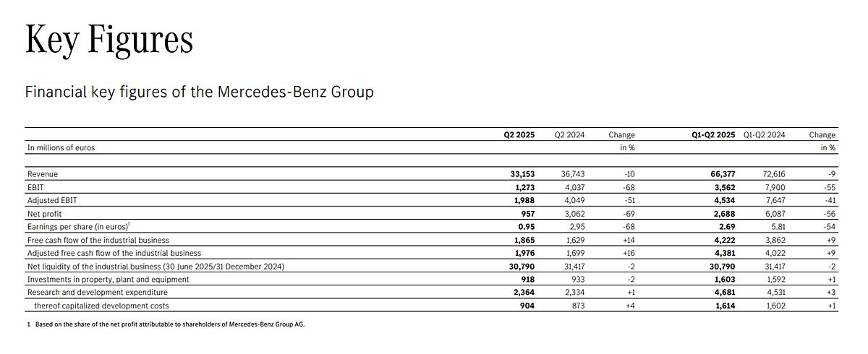Select the EBIT Q2 2024 value 4,037
Screen dimensions: 868x354
point(573,187)
